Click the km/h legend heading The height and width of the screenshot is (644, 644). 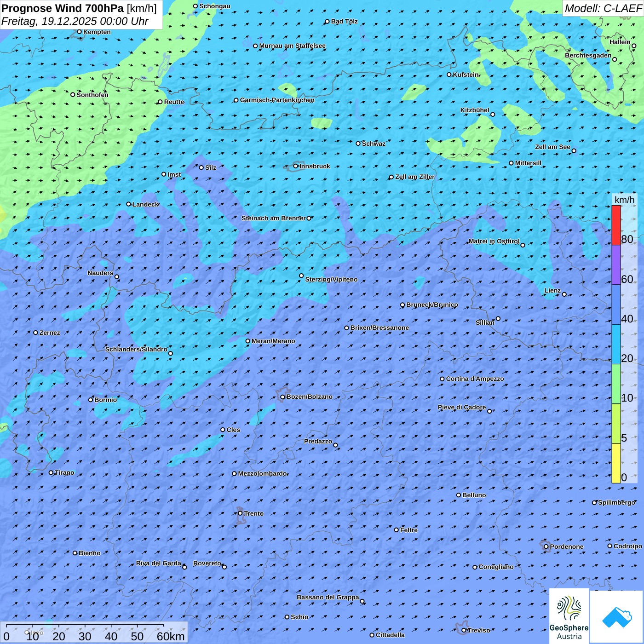click(624, 200)
